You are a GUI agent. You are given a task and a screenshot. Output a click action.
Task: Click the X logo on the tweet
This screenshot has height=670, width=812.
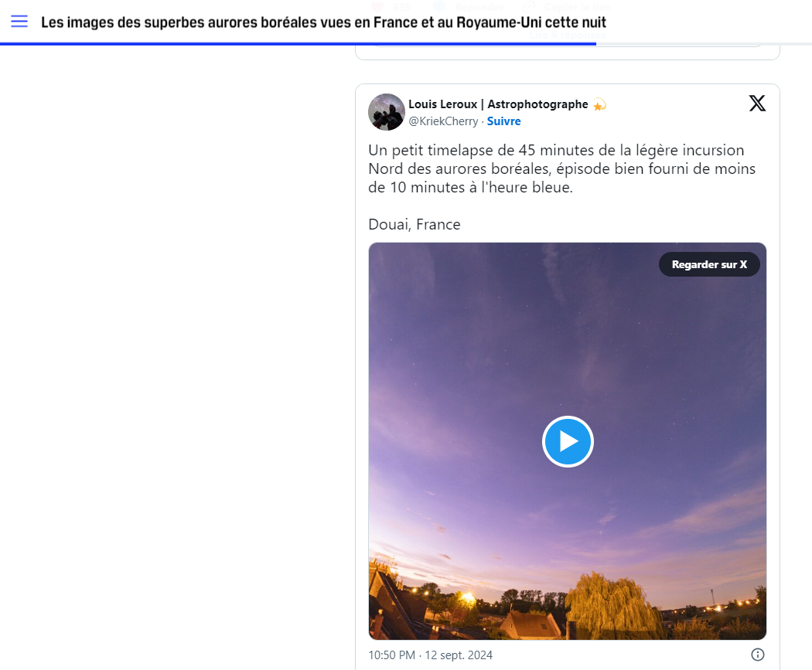(x=757, y=104)
